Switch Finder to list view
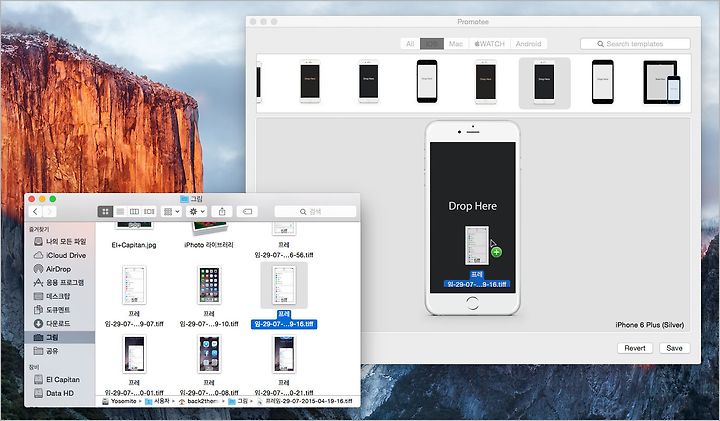The width and height of the screenshot is (720, 421). coord(120,211)
